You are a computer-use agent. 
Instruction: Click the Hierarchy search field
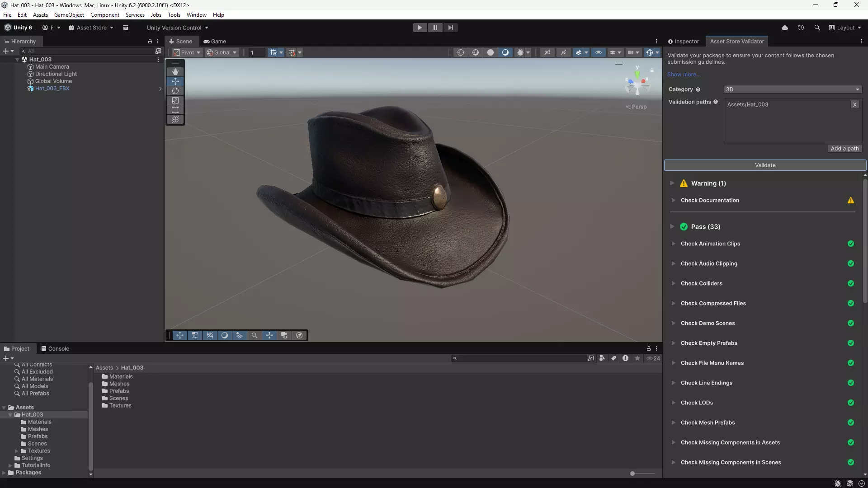click(x=87, y=51)
